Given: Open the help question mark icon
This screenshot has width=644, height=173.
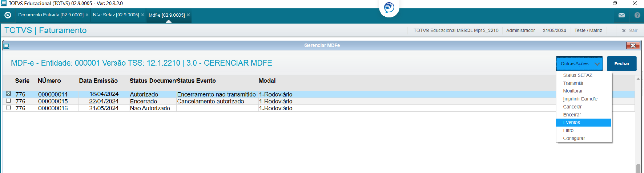Looking at the screenshot, I should click(637, 15).
